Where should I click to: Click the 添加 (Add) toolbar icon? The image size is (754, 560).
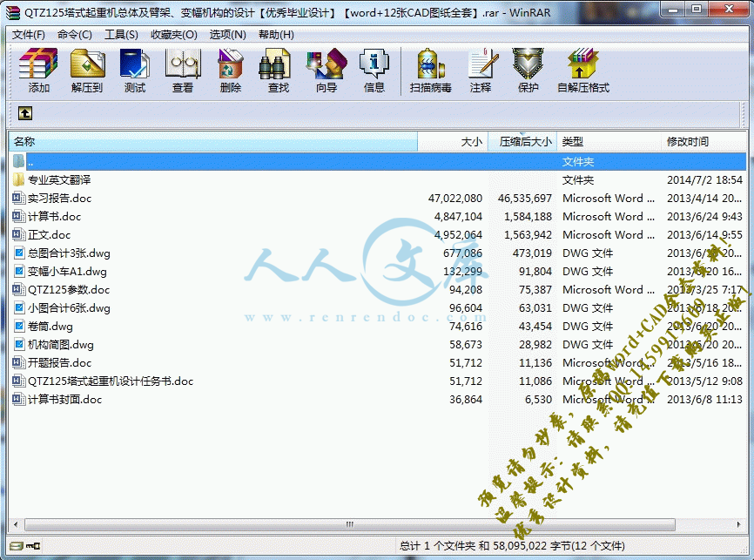pyautogui.click(x=38, y=63)
